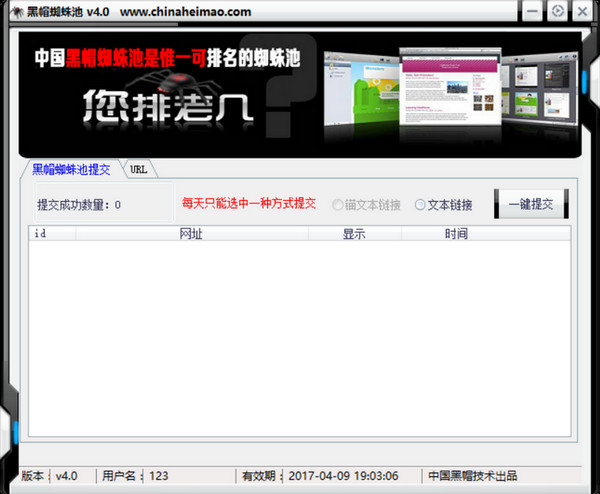This screenshot has height=494, width=600.
Task: Click the website screenshots in the banner
Action: coord(450,97)
